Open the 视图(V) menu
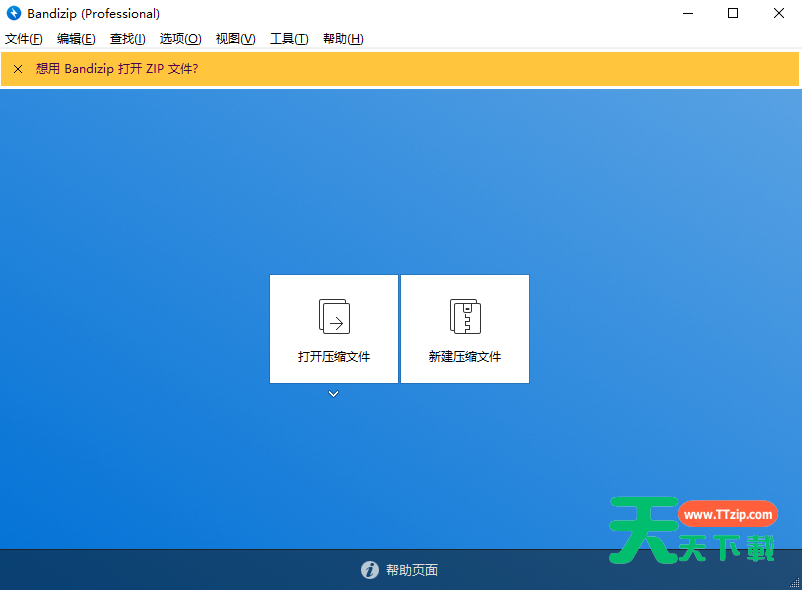The width and height of the screenshot is (802, 590). pyautogui.click(x=235, y=39)
